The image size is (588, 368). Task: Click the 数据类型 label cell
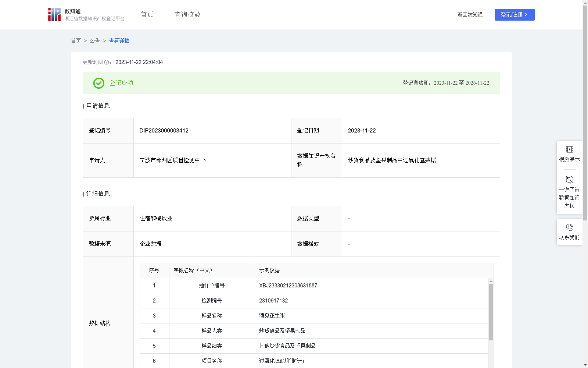point(316,219)
